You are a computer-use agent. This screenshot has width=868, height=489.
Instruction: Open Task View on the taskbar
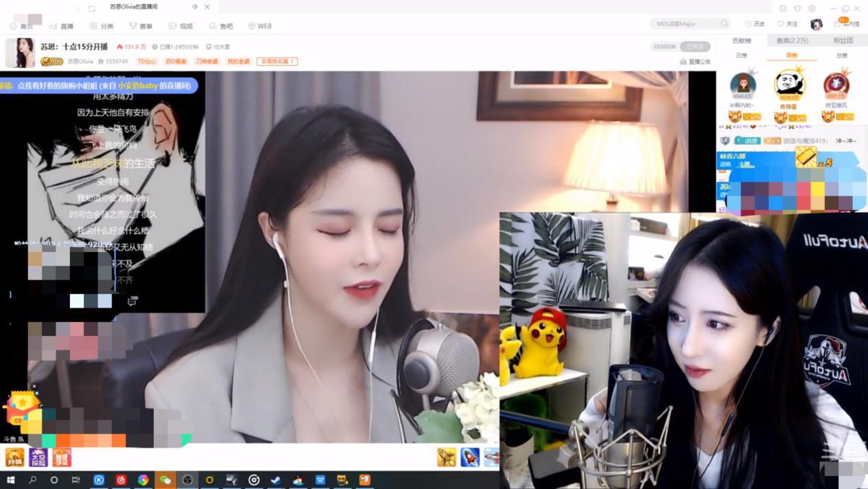pos(76,480)
